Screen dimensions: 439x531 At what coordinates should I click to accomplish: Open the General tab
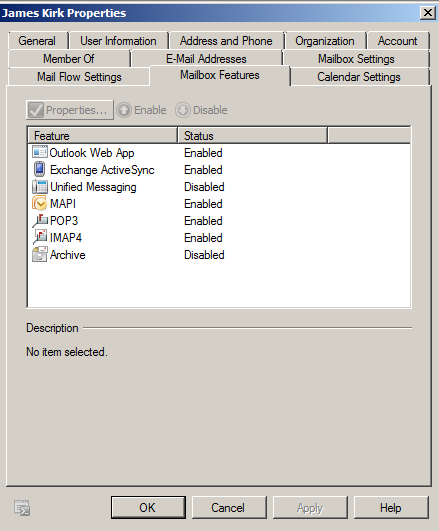point(37,41)
